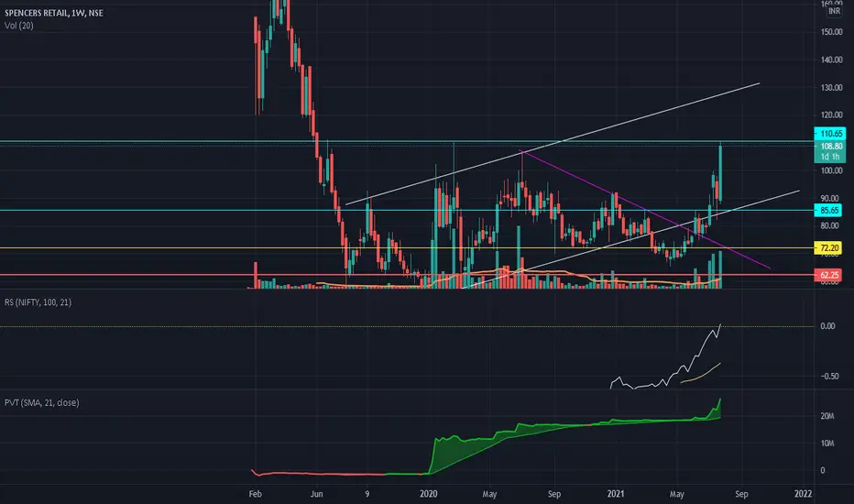Click the 80.00 price axis value

[x=831, y=225]
